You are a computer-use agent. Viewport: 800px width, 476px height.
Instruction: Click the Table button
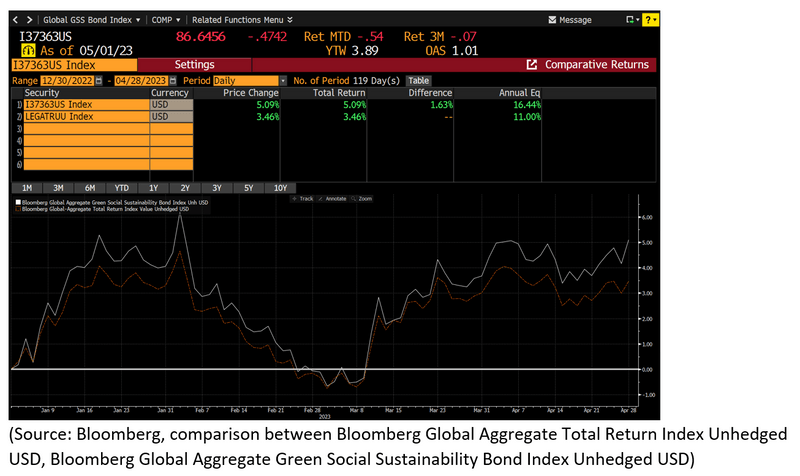(418, 81)
